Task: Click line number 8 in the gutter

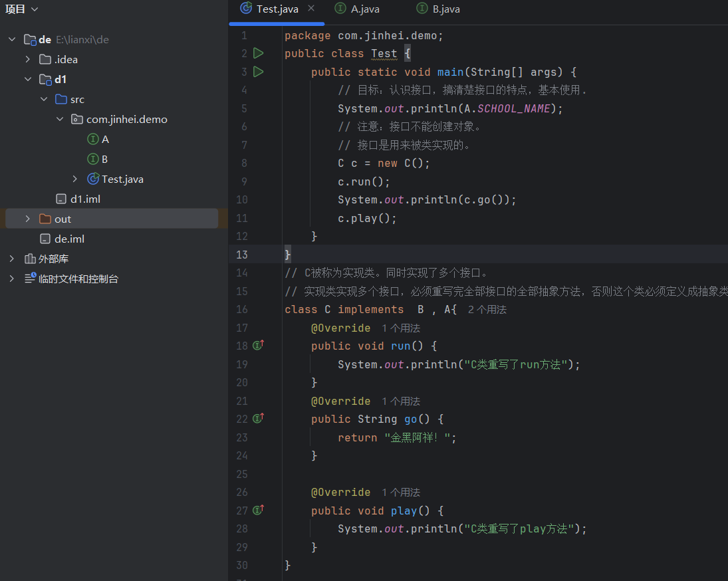Action: [x=244, y=164]
